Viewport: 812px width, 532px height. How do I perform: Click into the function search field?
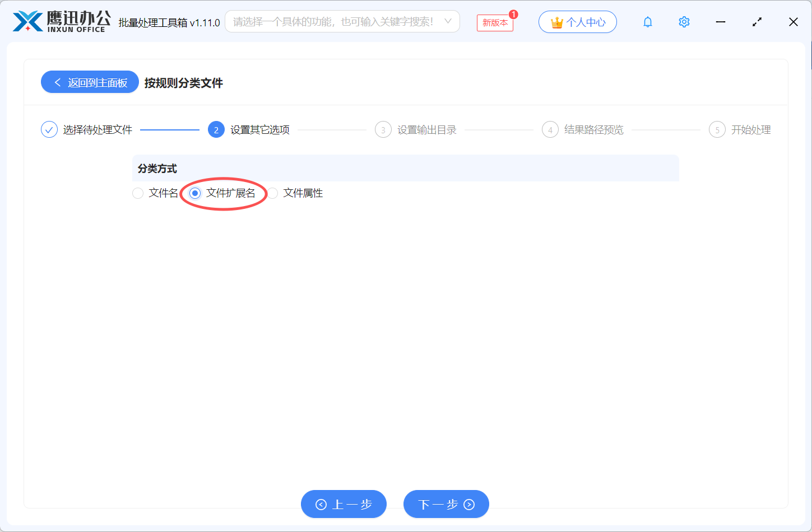[x=342, y=21]
